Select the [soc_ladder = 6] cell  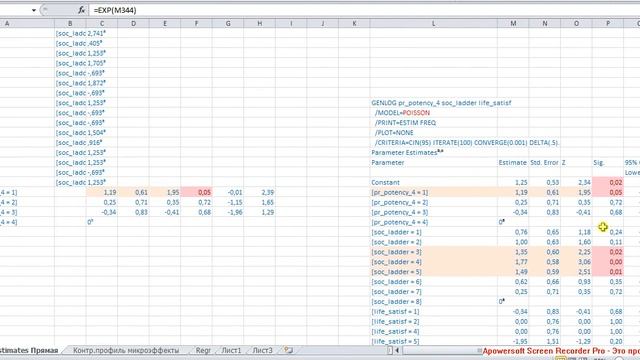433,282
